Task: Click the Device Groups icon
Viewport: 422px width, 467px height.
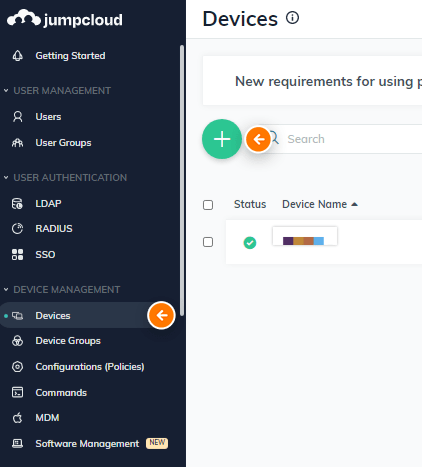Action: coord(17,341)
